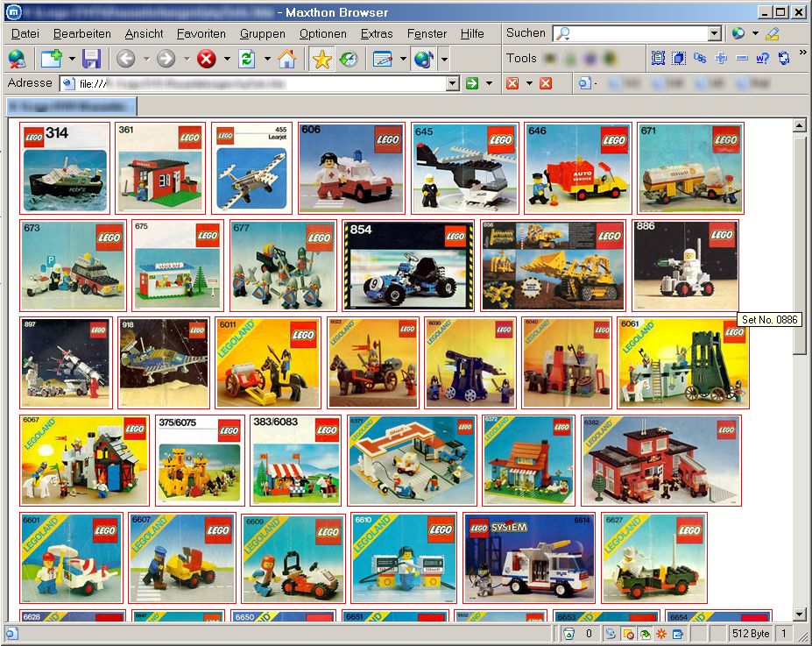Open the Favoriten menu

pos(201,33)
